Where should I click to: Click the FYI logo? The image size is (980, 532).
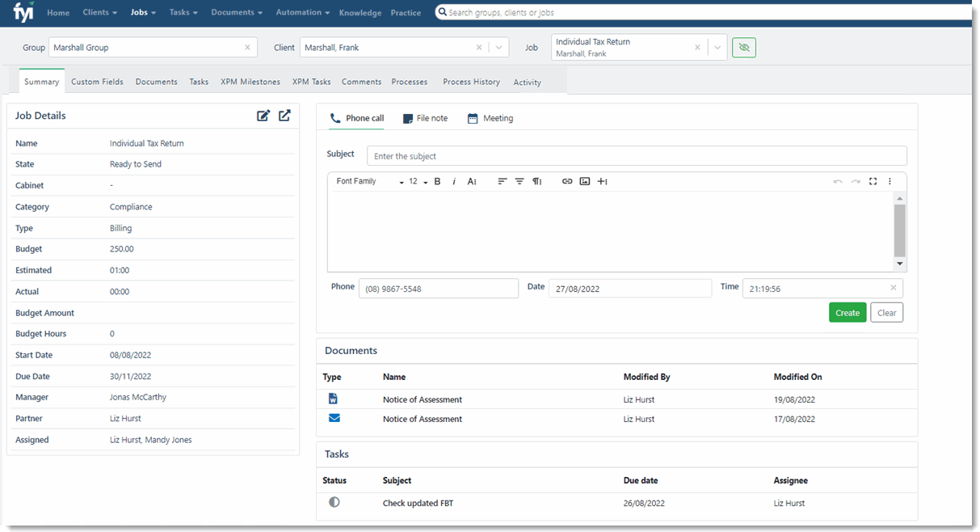click(23, 12)
